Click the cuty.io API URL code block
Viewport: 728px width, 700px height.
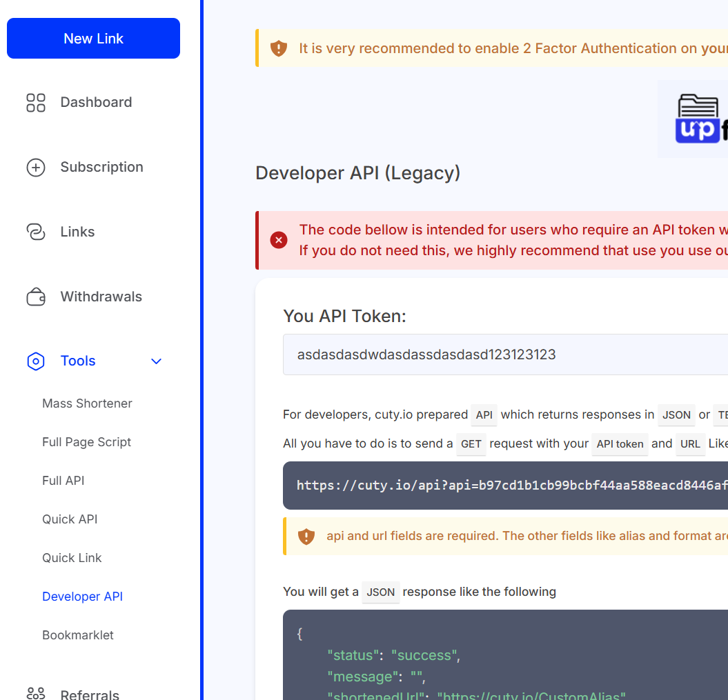(x=505, y=486)
